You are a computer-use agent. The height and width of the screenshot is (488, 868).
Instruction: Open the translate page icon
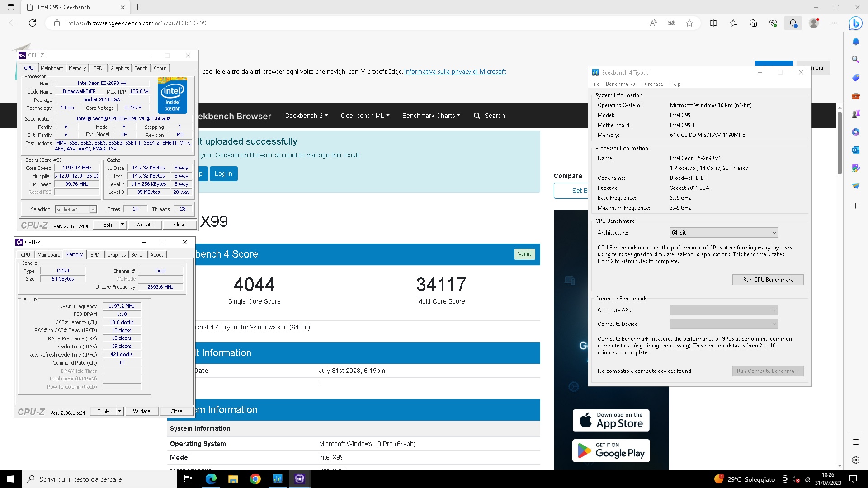671,23
